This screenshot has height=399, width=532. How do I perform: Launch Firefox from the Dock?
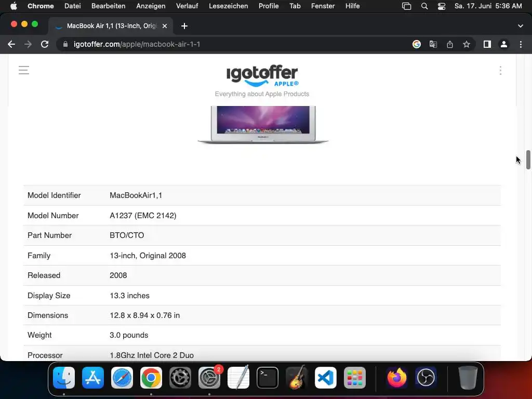396,378
